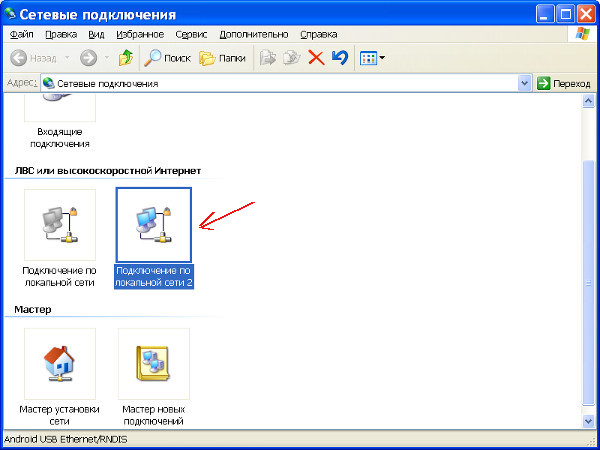600x450 pixels.
Task: Select the Входящие подключения item
Action: (x=60, y=121)
